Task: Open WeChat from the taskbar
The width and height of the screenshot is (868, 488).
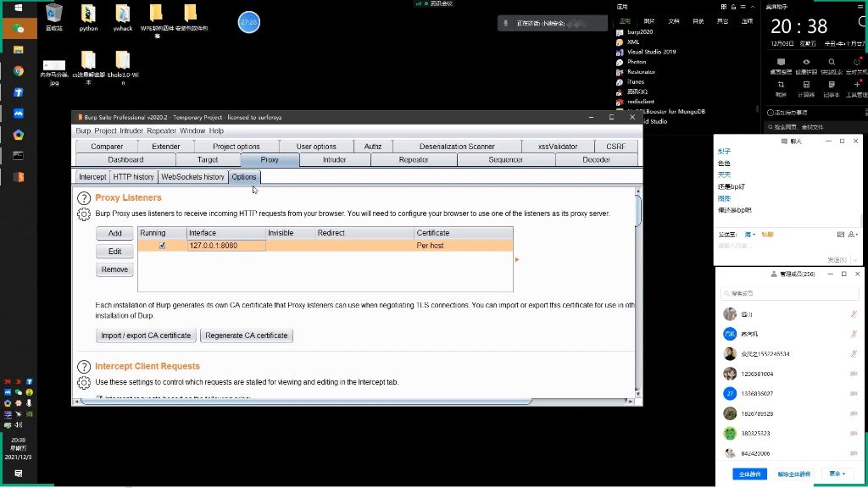Action: coord(19,28)
